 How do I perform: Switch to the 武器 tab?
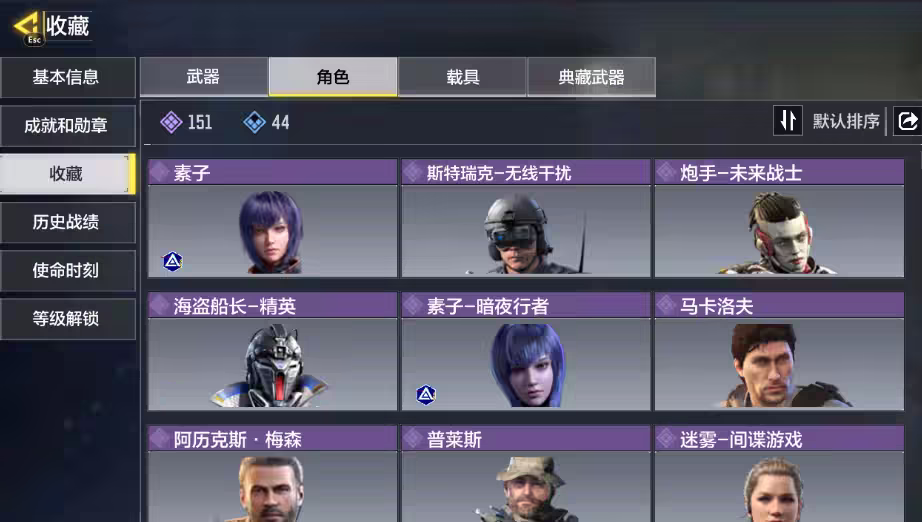pos(203,76)
